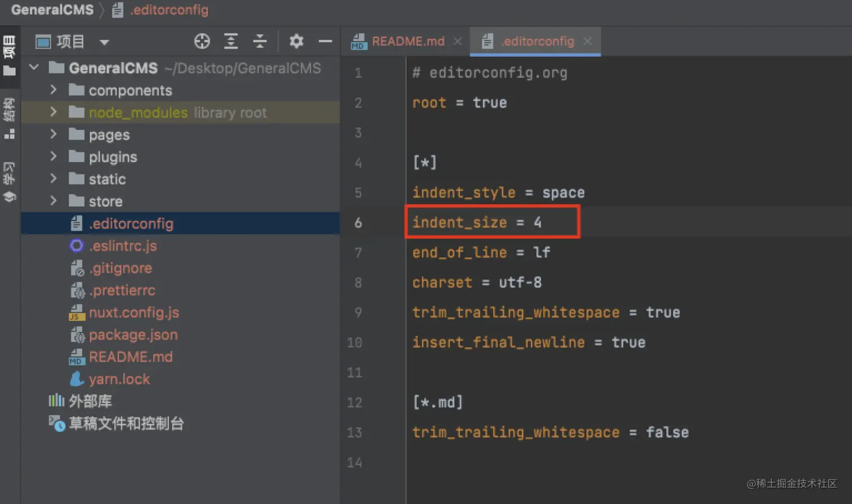Expand the pages folder

coord(54,135)
